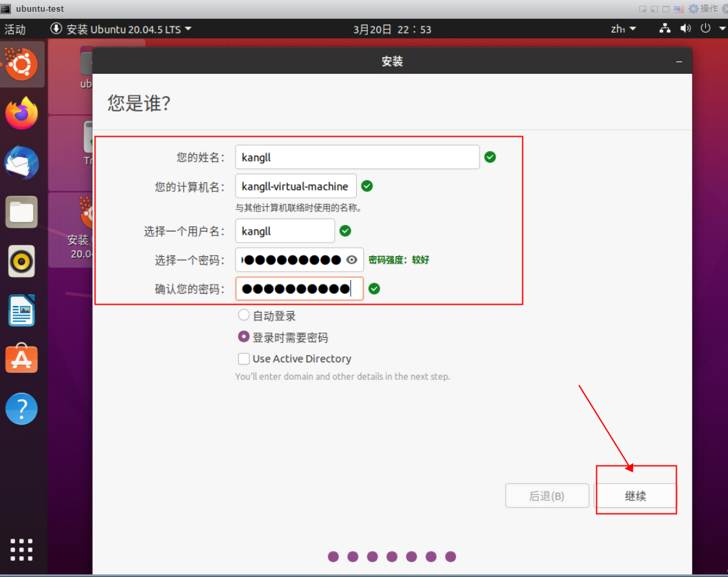728x577 pixels.
Task: Open the Ubuntu installer icon in the dock
Action: point(21,64)
